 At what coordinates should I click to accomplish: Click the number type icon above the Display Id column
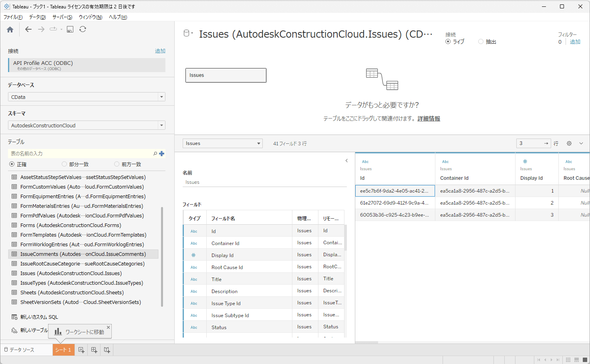click(x=525, y=161)
